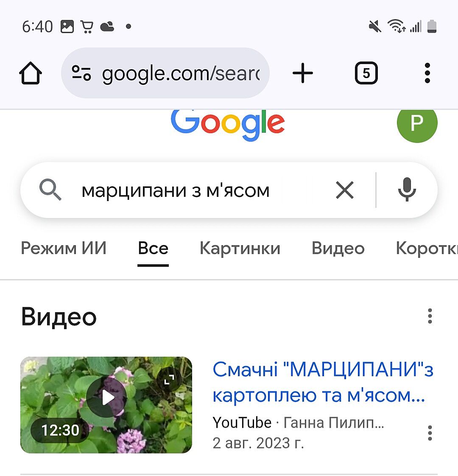Switch to the Картинки tab

click(x=240, y=248)
